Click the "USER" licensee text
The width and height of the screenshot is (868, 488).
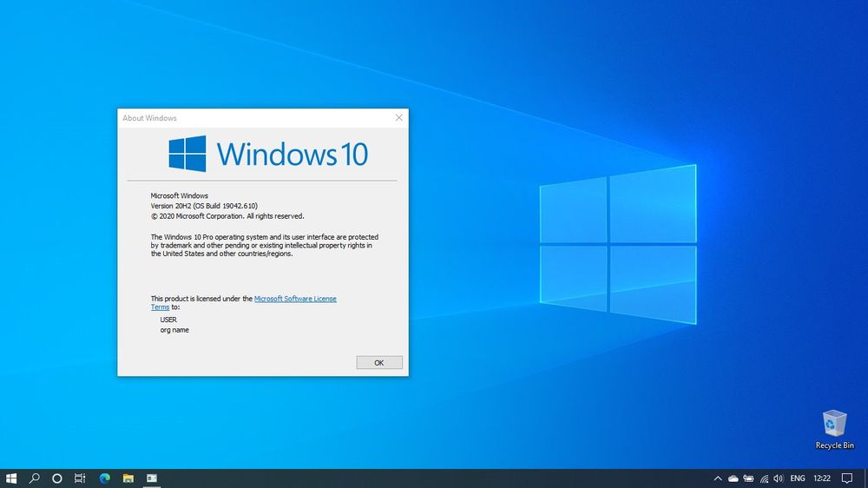168,320
